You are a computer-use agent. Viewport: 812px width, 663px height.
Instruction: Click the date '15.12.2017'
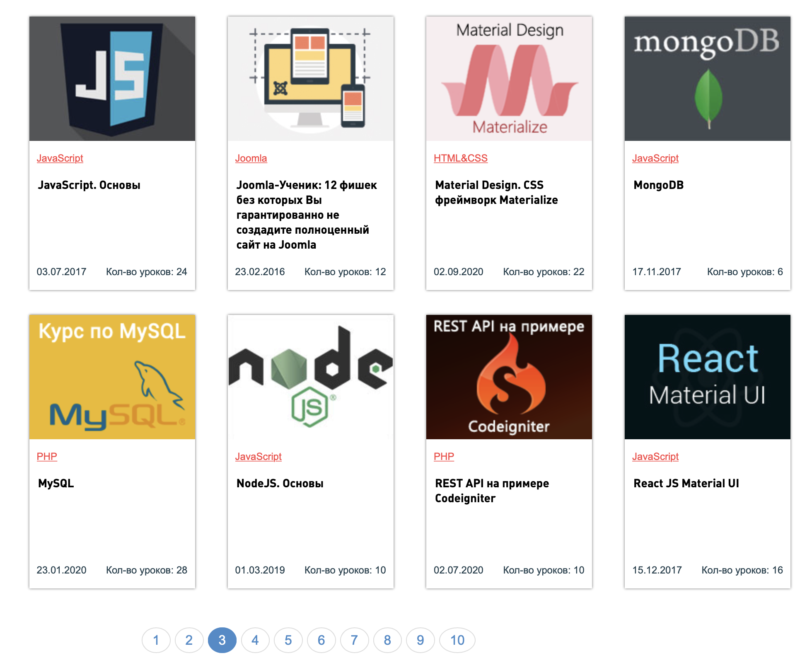657,570
